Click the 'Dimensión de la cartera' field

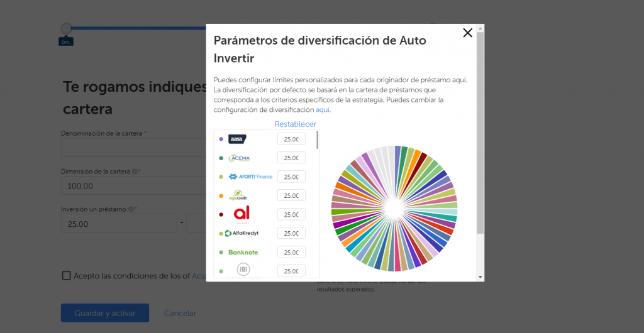(x=133, y=185)
